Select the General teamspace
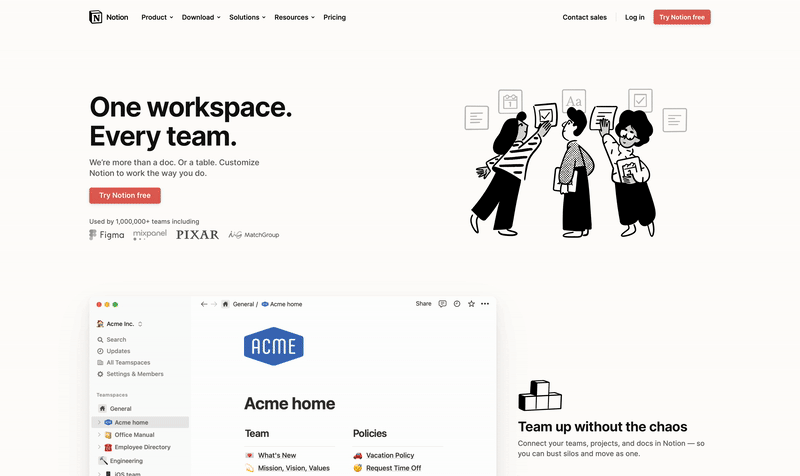 120,409
